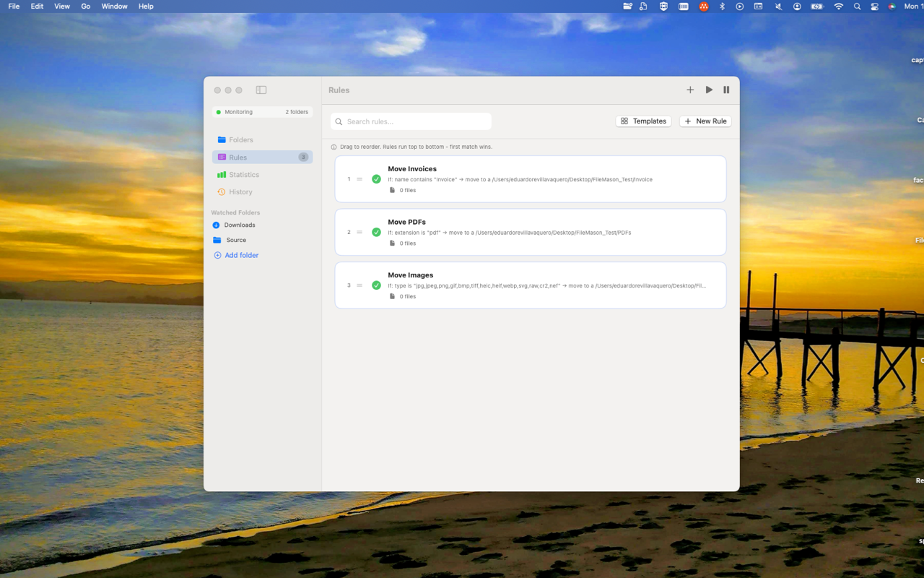
Task: Open the Help menu
Action: (146, 6)
